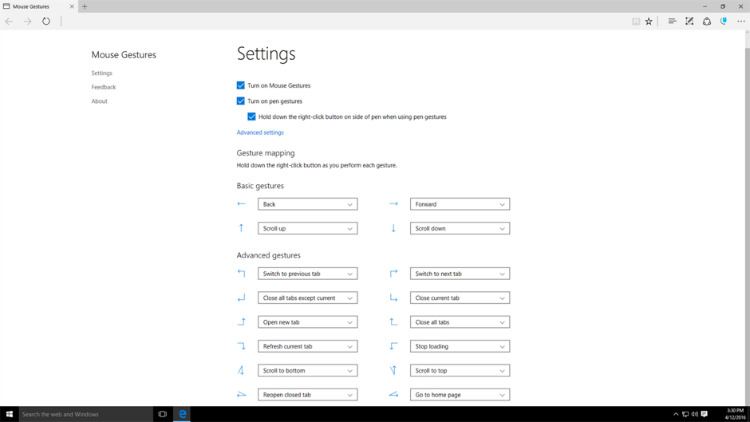Open a new tab with plus button

click(x=85, y=6)
